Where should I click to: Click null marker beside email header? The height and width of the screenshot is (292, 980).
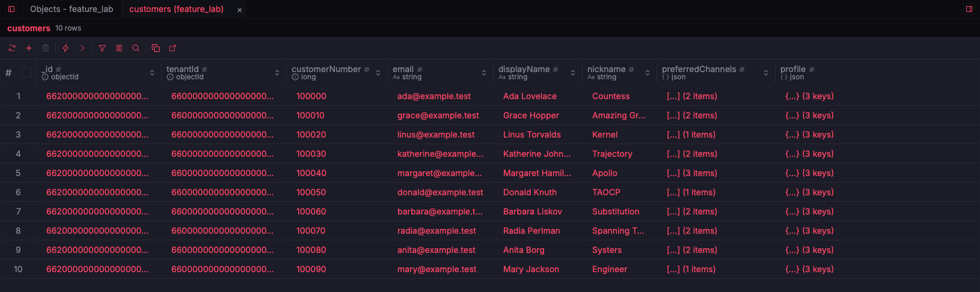420,70
